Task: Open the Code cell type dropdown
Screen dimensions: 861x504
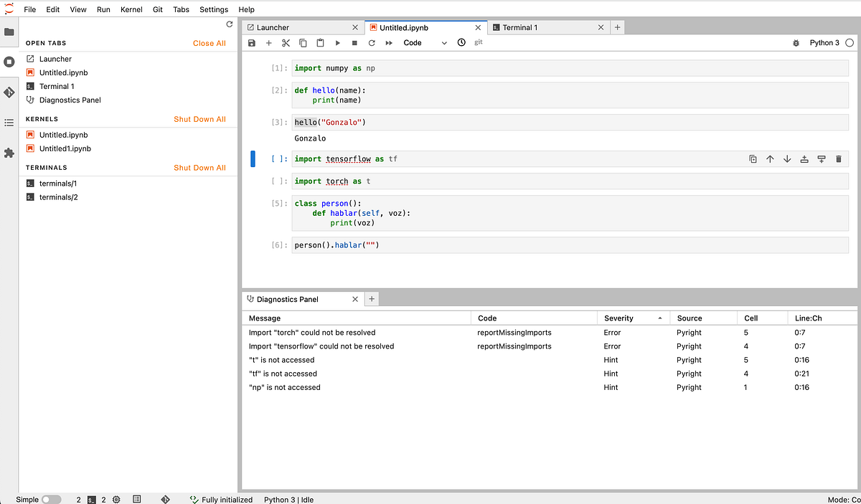Action: pos(425,43)
